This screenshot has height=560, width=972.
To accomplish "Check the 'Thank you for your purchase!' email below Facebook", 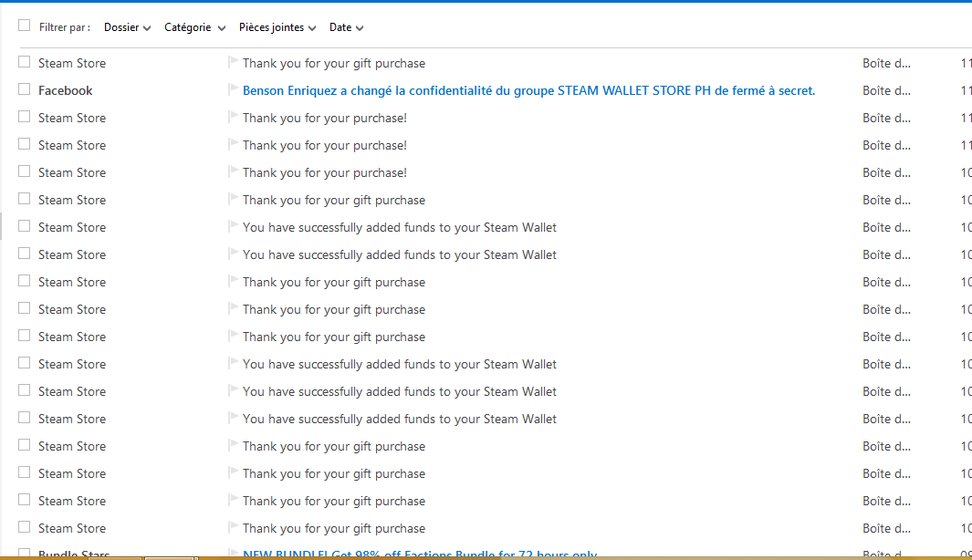I will pyautogui.click(x=24, y=117).
